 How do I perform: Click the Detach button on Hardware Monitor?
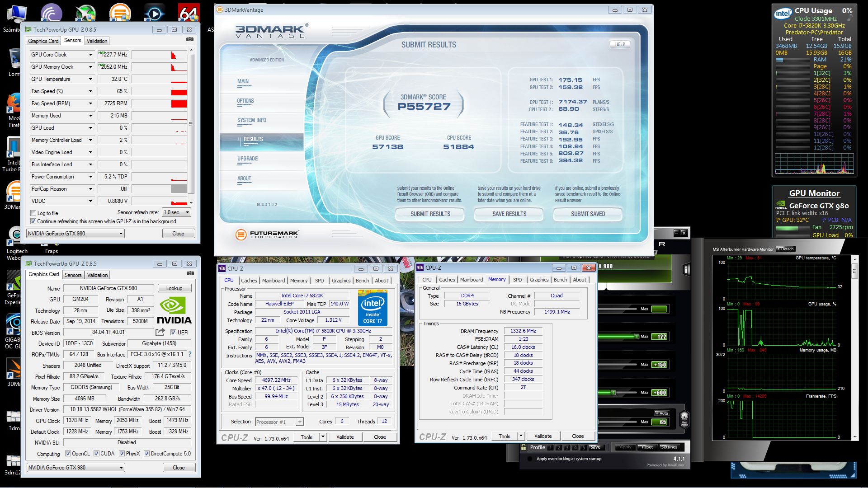click(785, 249)
